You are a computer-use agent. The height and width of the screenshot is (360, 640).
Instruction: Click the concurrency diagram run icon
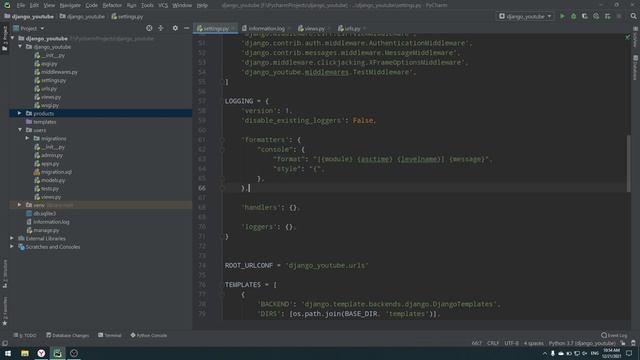(x=607, y=16)
